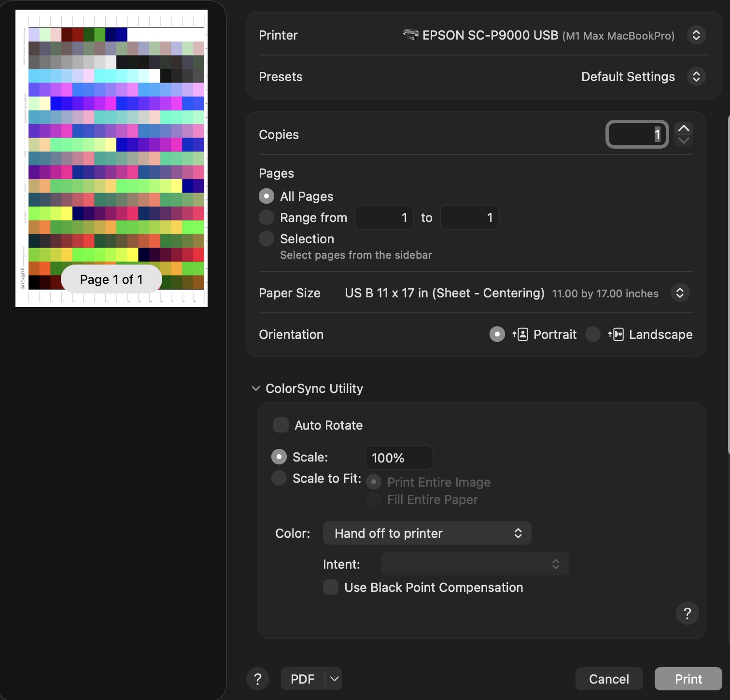Click the EPSON printer icon
Viewport: 730px width, 700px height.
(x=410, y=35)
